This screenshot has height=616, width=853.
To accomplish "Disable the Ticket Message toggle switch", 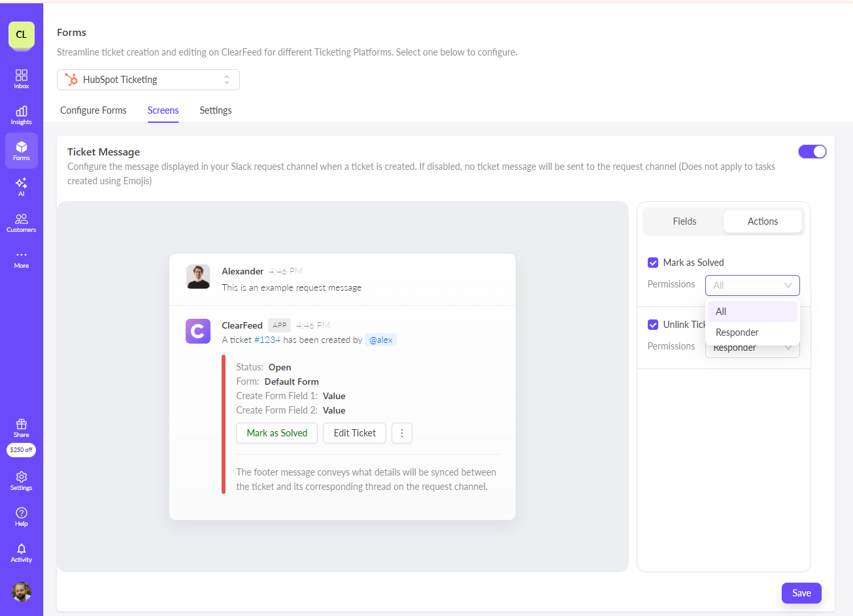I will [x=812, y=152].
